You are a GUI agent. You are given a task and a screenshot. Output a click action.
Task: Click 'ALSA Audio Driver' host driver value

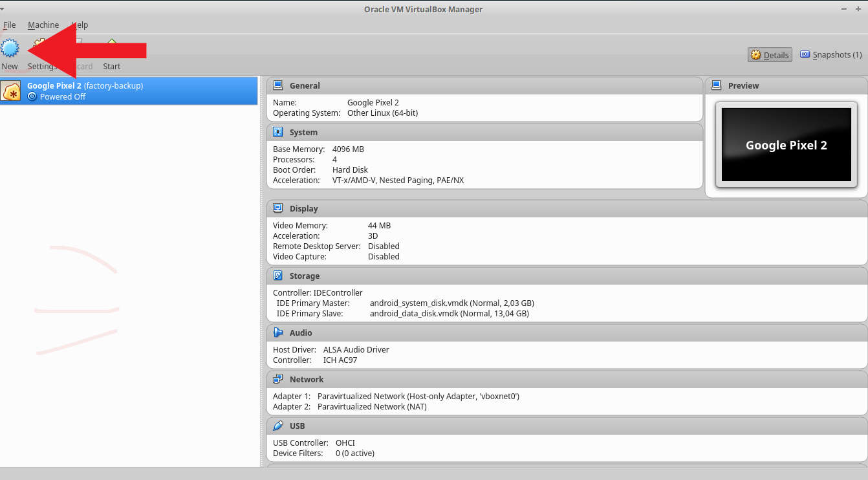coord(356,350)
